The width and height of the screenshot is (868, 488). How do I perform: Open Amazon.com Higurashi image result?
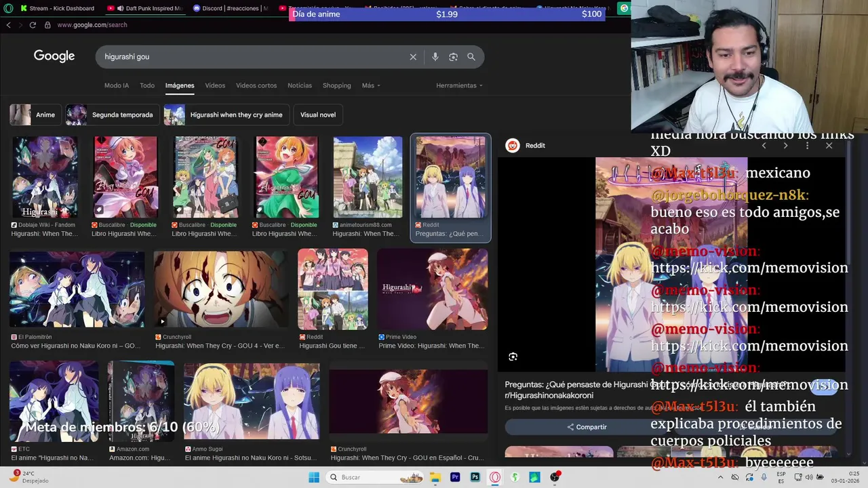pyautogui.click(x=140, y=402)
